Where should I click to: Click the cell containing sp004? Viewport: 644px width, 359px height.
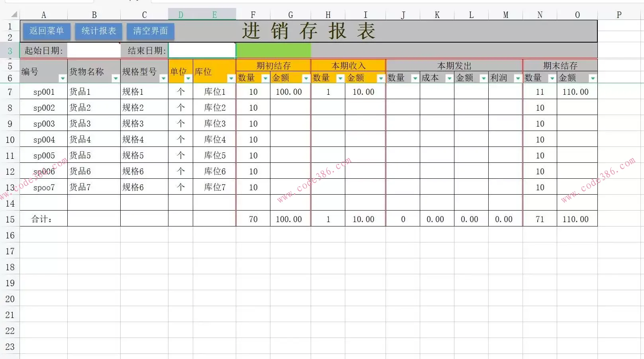[x=44, y=140]
